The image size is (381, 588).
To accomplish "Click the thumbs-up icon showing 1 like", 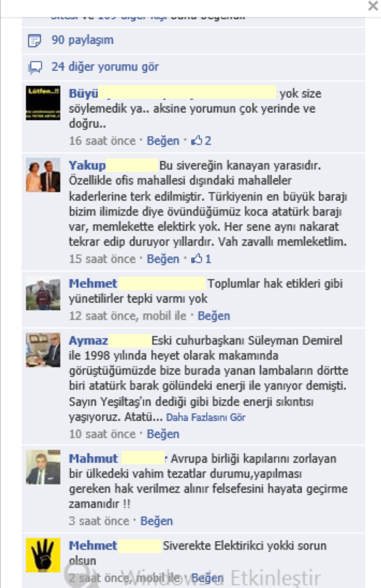I will pyautogui.click(x=197, y=259).
